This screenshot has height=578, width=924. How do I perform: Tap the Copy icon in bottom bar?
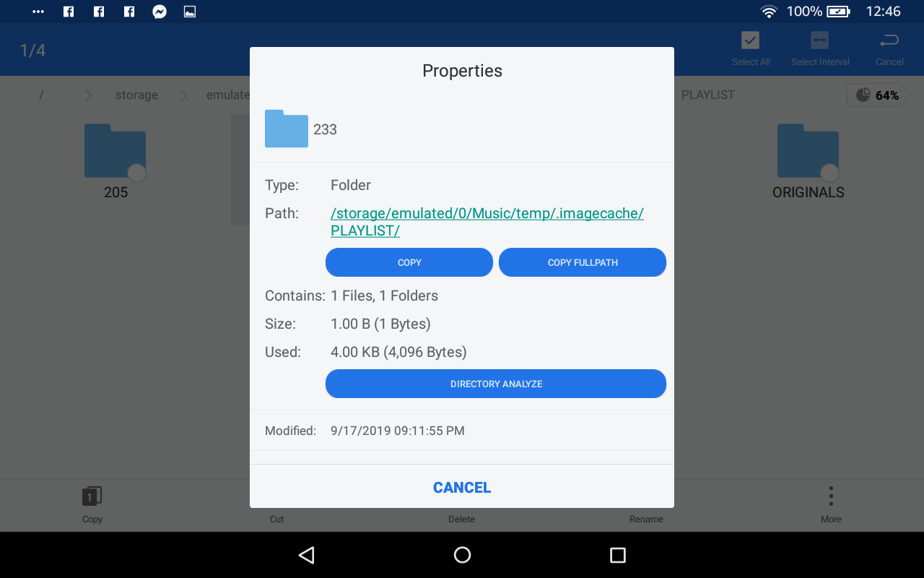click(x=92, y=496)
